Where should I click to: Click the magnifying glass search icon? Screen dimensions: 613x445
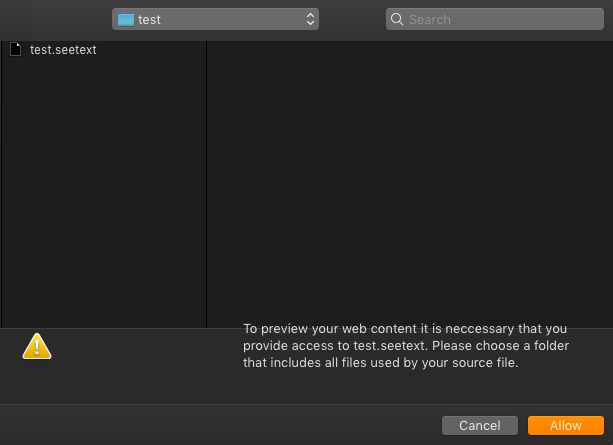pos(397,19)
